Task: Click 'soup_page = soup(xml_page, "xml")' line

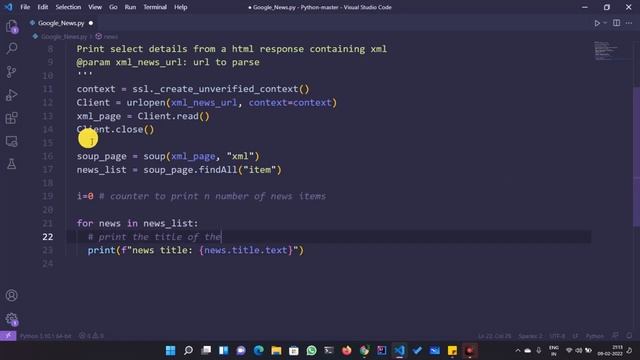Action: (x=168, y=156)
